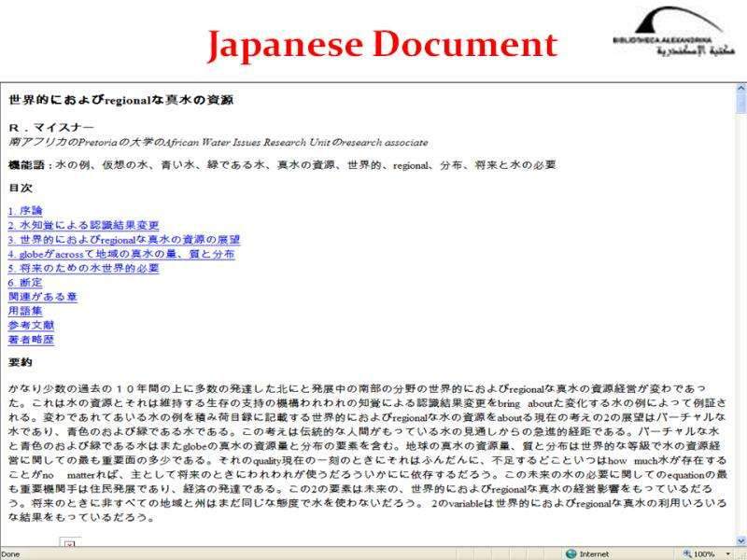Click the scroll down arrow on vertical scrollbar
Image resolution: width=747 pixels, height=560 pixels.
coord(740,539)
